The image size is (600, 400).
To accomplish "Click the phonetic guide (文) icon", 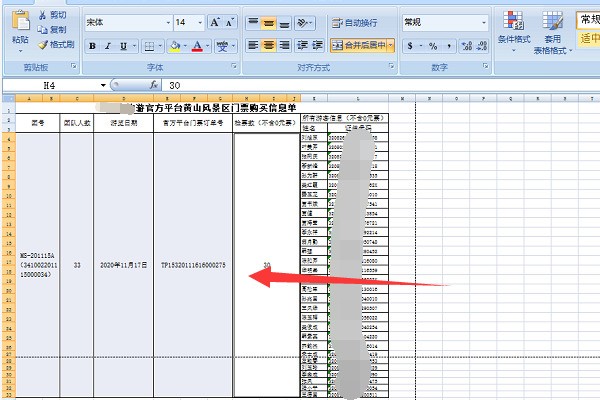I will 222,47.
